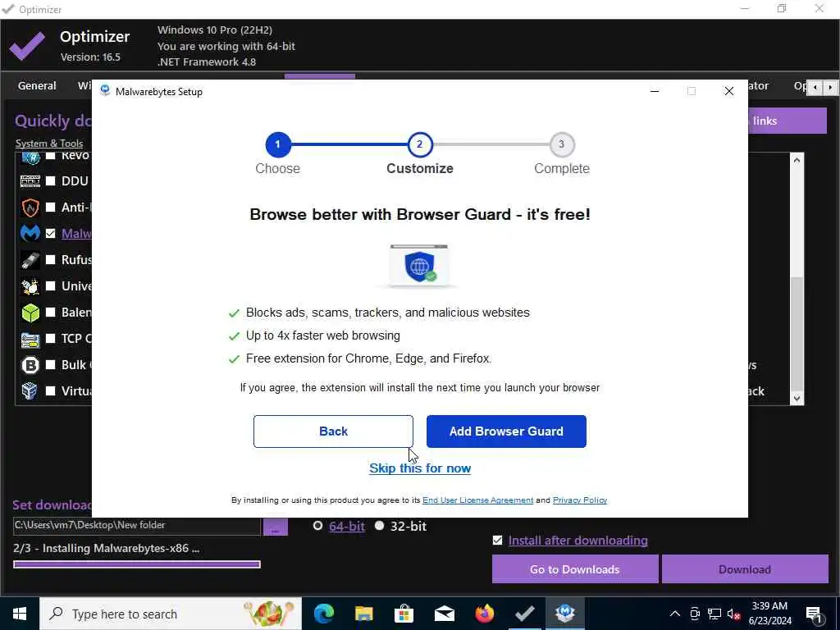Open the Privacy Policy link

pyautogui.click(x=580, y=500)
